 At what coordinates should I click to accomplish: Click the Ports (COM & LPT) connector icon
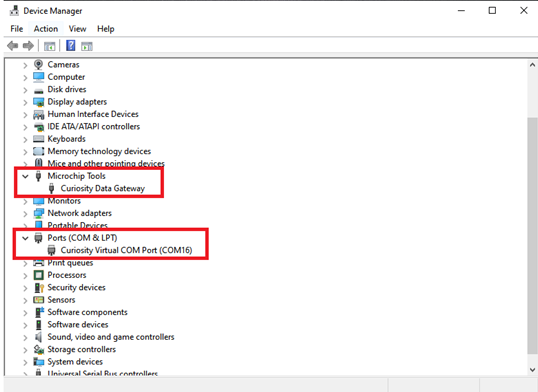[x=38, y=238]
